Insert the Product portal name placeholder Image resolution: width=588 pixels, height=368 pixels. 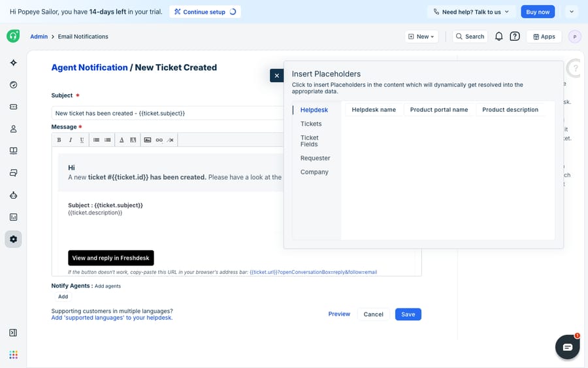[439, 110]
